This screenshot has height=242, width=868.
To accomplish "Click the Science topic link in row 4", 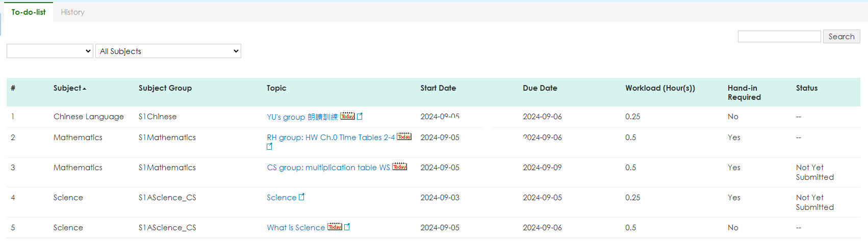I will click(281, 198).
